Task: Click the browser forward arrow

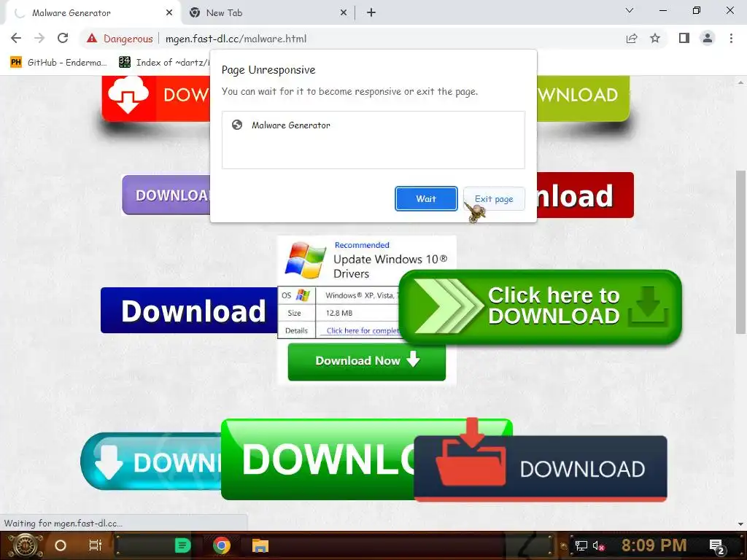Action: click(x=39, y=38)
